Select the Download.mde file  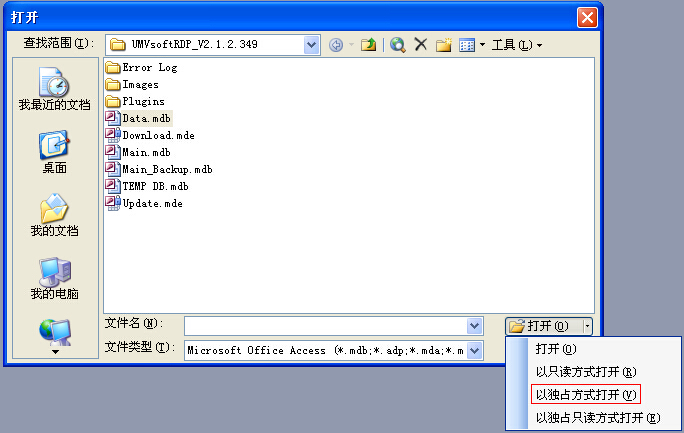click(150, 135)
